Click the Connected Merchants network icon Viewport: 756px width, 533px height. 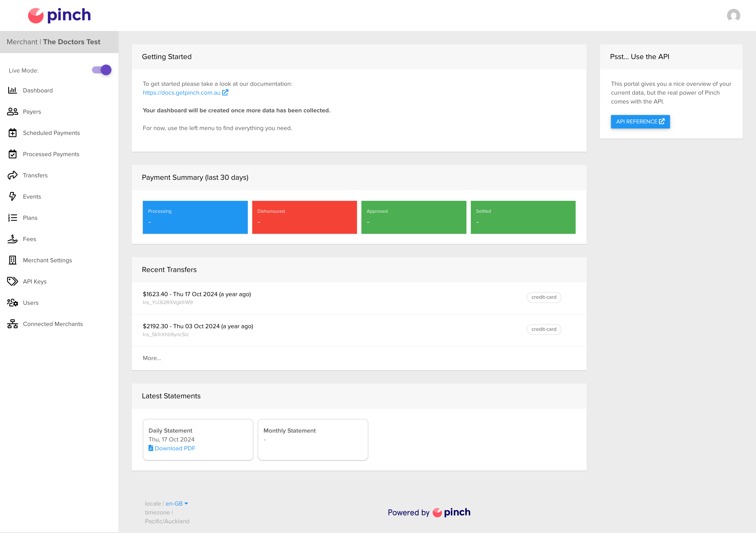coord(13,324)
